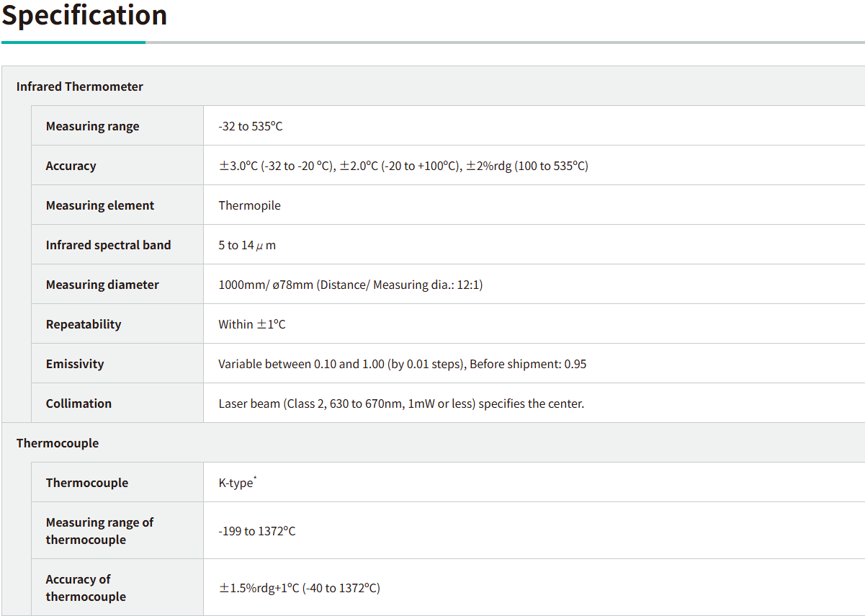Click the Infrared spectral band label
The height and width of the screenshot is (616, 865).
point(109,245)
